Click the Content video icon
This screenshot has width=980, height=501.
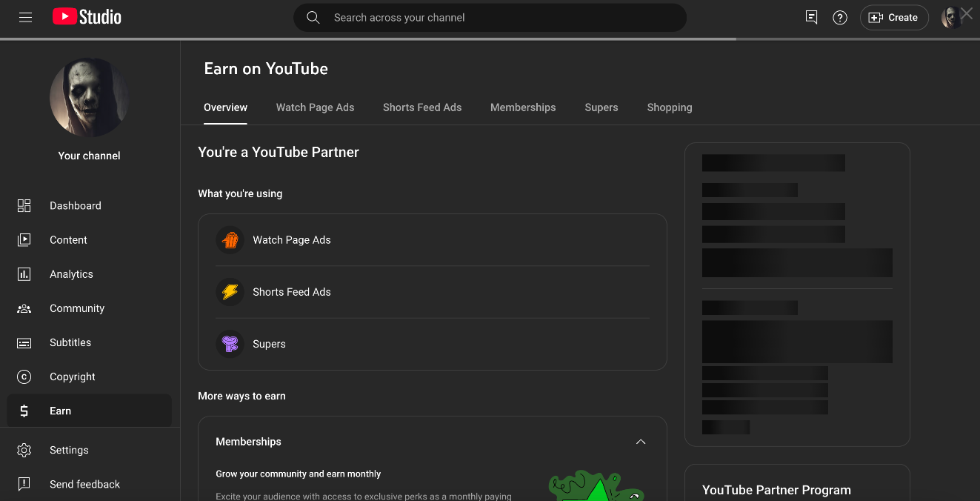point(24,240)
